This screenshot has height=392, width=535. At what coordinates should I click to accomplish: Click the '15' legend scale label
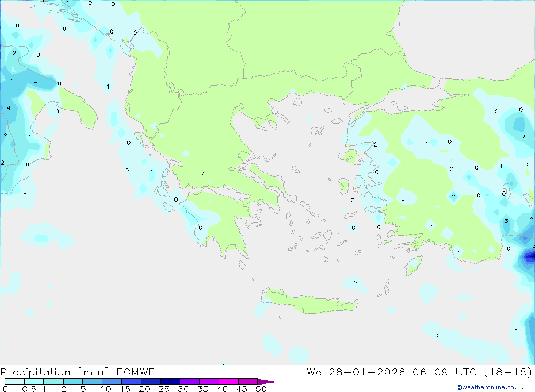click(x=125, y=389)
